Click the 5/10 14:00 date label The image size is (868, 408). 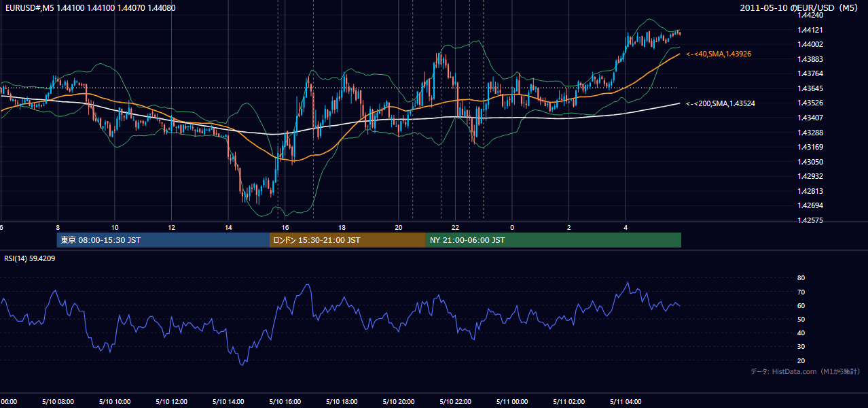point(228,401)
